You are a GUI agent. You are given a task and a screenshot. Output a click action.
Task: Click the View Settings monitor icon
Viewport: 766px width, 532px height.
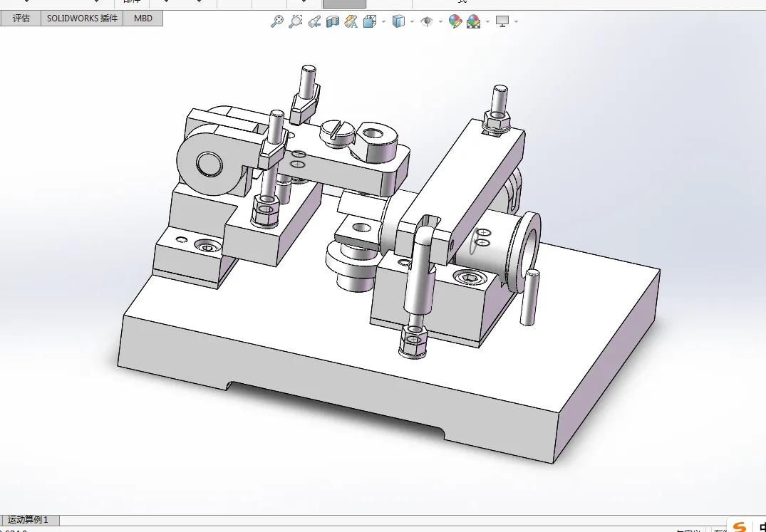pos(502,21)
